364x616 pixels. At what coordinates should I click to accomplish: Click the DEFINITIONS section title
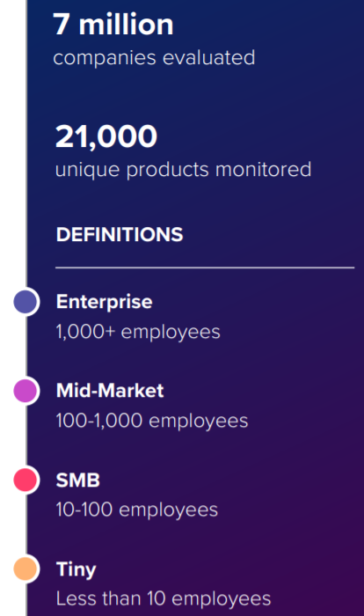(120, 235)
